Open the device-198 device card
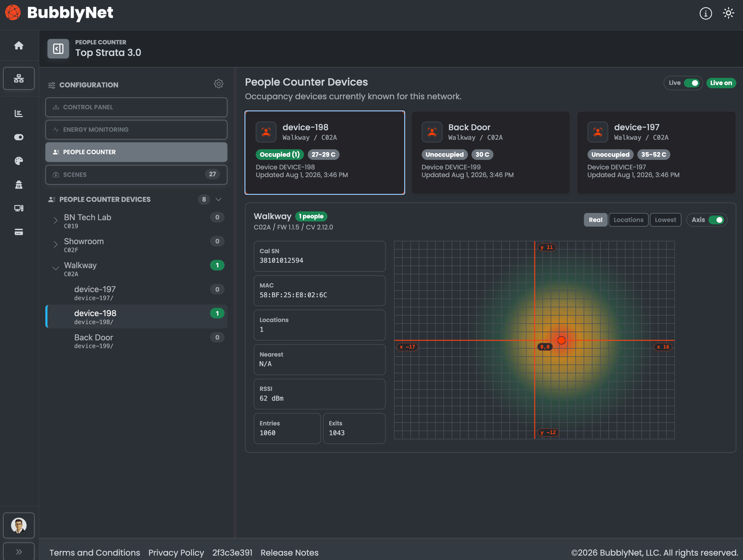Image resolution: width=743 pixels, height=560 pixels. click(x=325, y=152)
